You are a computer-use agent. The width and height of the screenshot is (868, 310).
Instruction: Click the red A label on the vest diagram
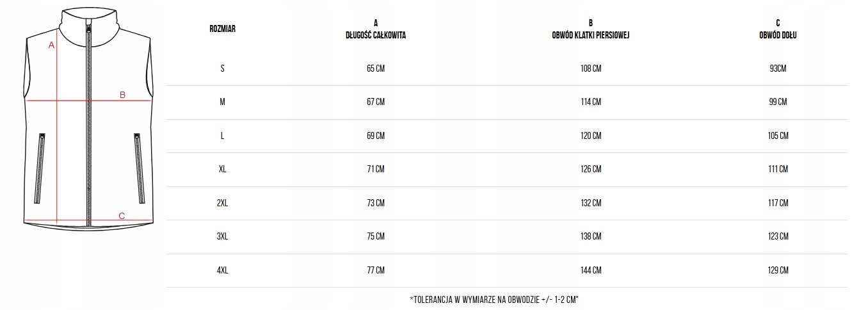pos(51,45)
